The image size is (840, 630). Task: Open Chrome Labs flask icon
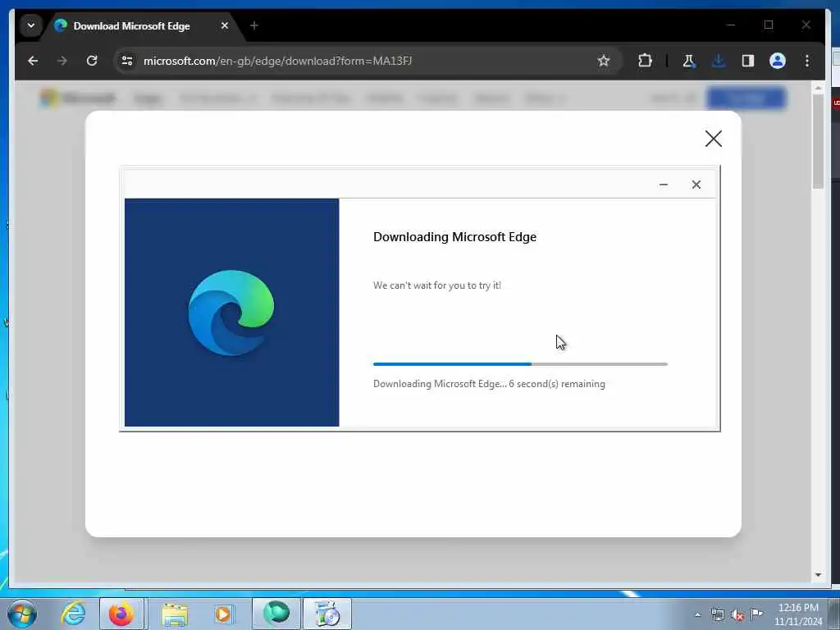pyautogui.click(x=689, y=61)
